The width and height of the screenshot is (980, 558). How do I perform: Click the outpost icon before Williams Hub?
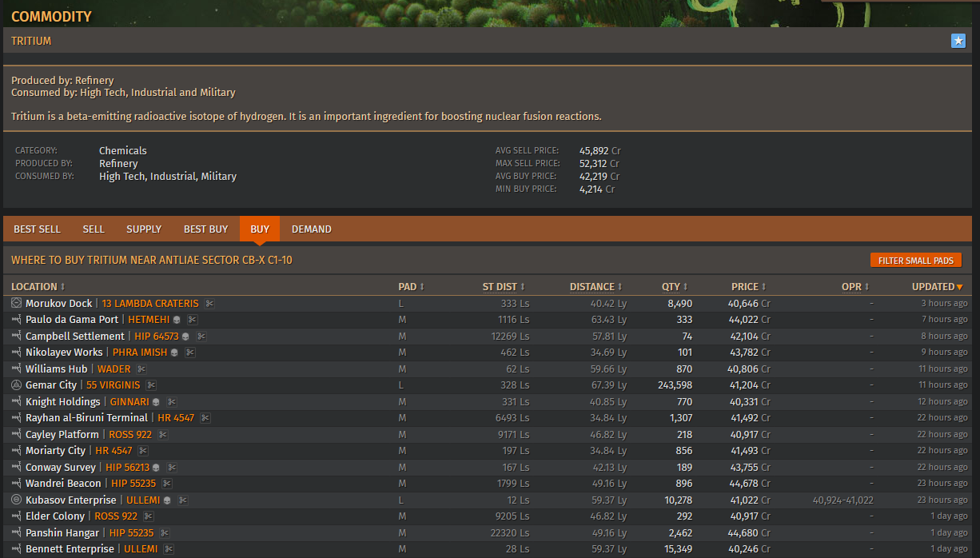tap(17, 369)
